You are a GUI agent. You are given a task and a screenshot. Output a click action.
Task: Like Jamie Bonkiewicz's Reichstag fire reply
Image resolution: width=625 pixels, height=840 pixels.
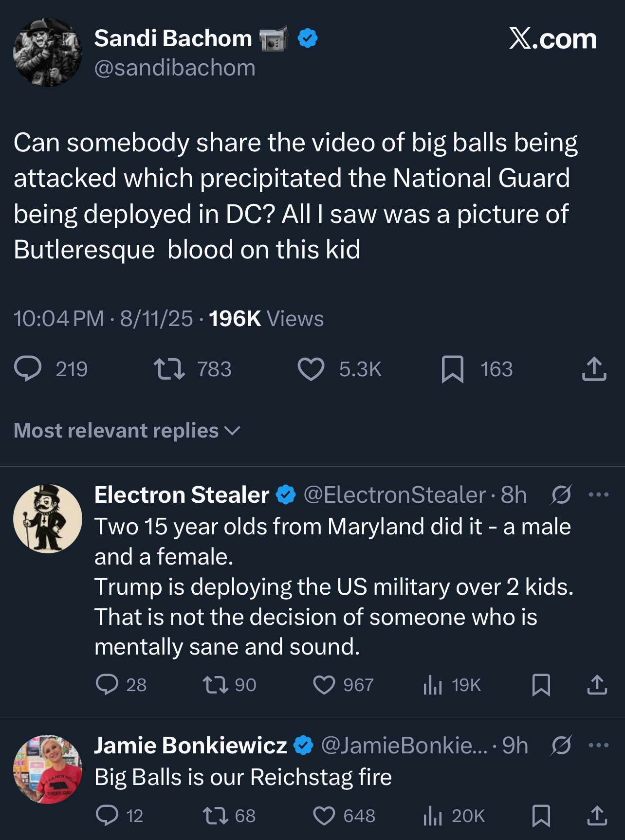[x=324, y=816]
